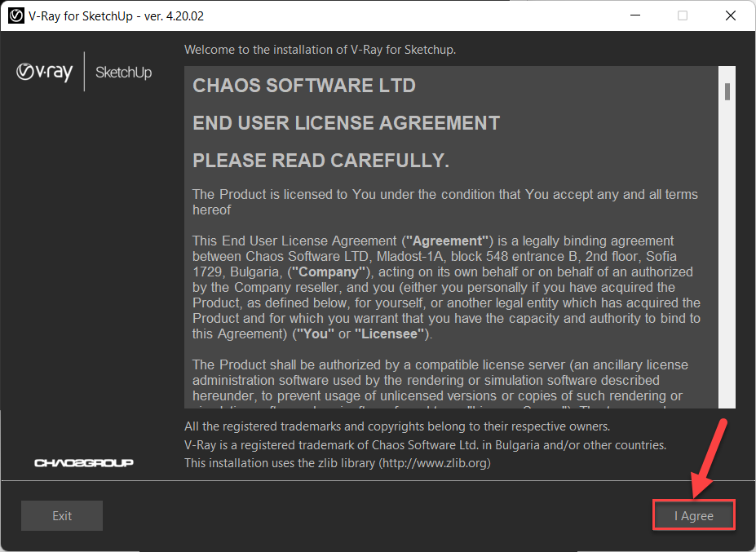This screenshot has height=552, width=756.
Task: Click the CHAOS SOFTWARE LTD heading
Action: 303,86
